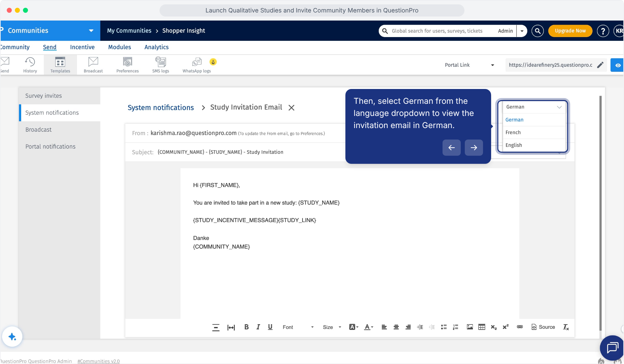Toggle underline formatting in editor toolbar

tap(270, 327)
